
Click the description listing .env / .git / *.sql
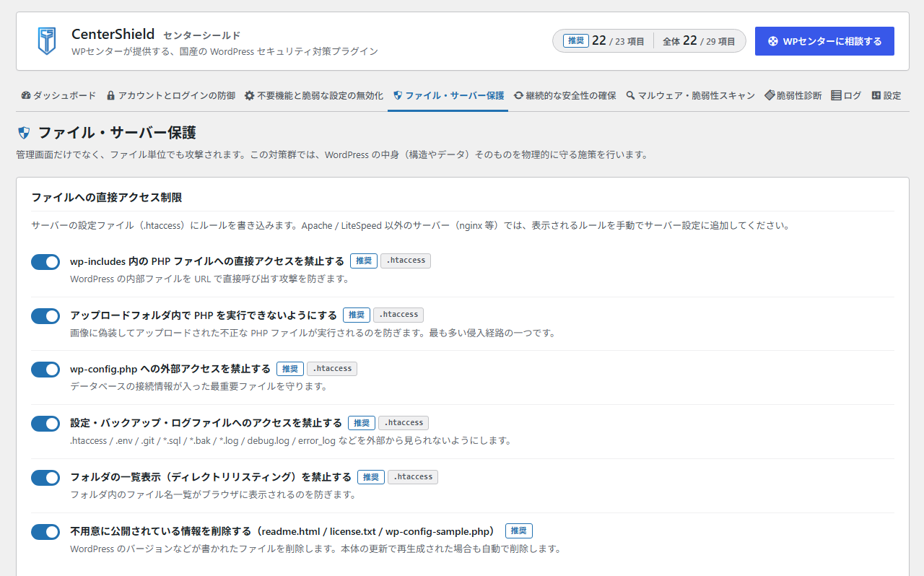click(290, 440)
